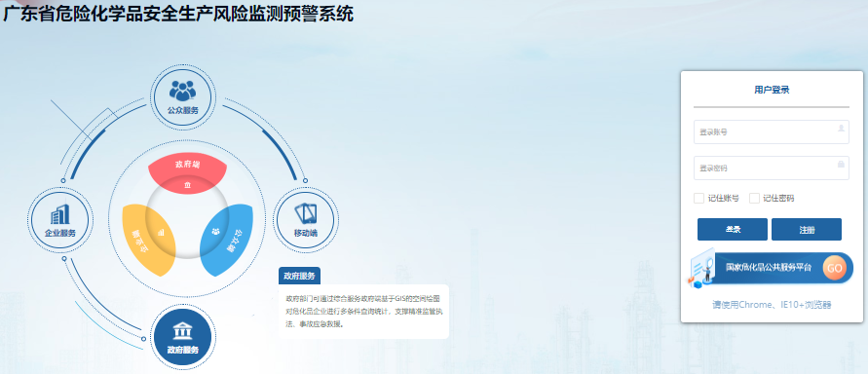Click the red 政府端 petal segment
This screenshot has height=374, width=868.
point(187,172)
